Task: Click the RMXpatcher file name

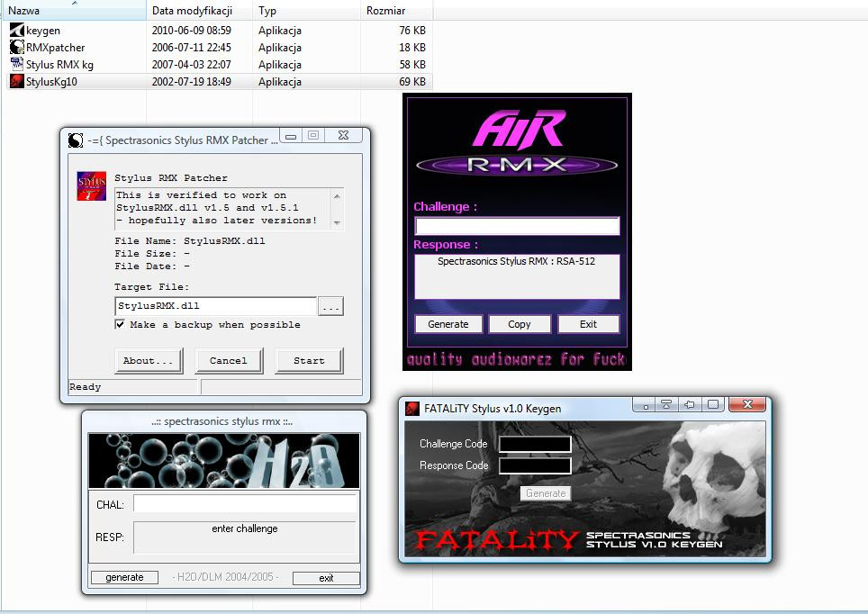Action: click(55, 48)
